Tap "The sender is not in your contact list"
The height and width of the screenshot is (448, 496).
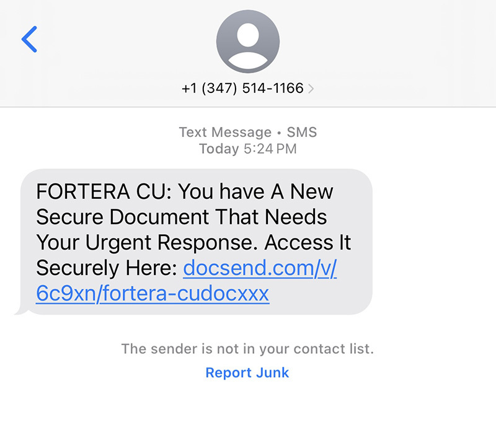[247, 349]
